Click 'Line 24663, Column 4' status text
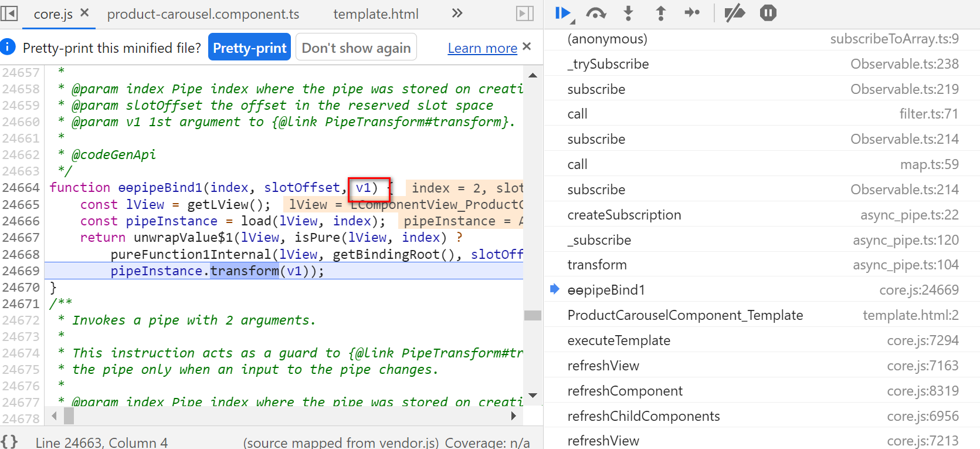The height and width of the screenshot is (449, 980). [x=101, y=443]
